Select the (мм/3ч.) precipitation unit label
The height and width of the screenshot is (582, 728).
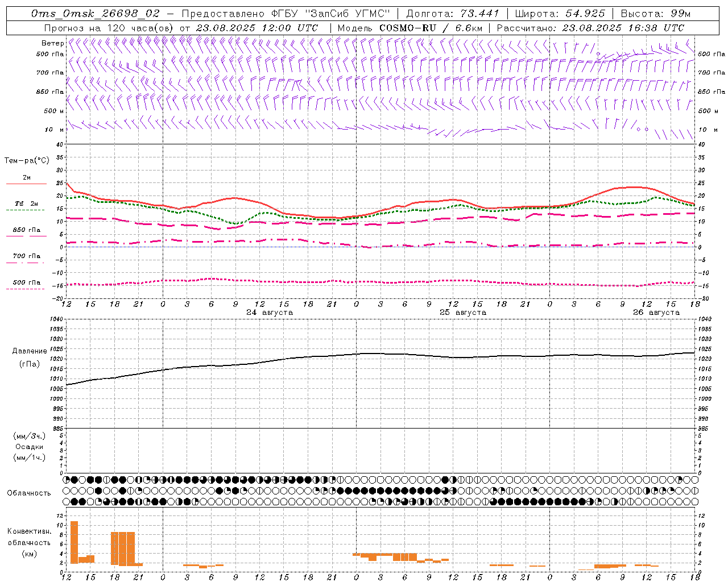[x=30, y=436]
